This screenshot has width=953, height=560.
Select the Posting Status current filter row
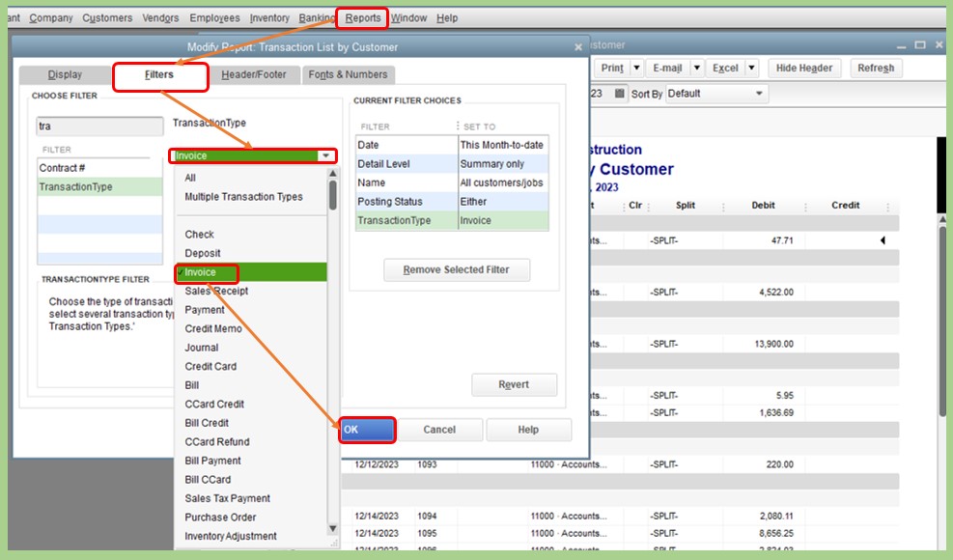point(452,202)
